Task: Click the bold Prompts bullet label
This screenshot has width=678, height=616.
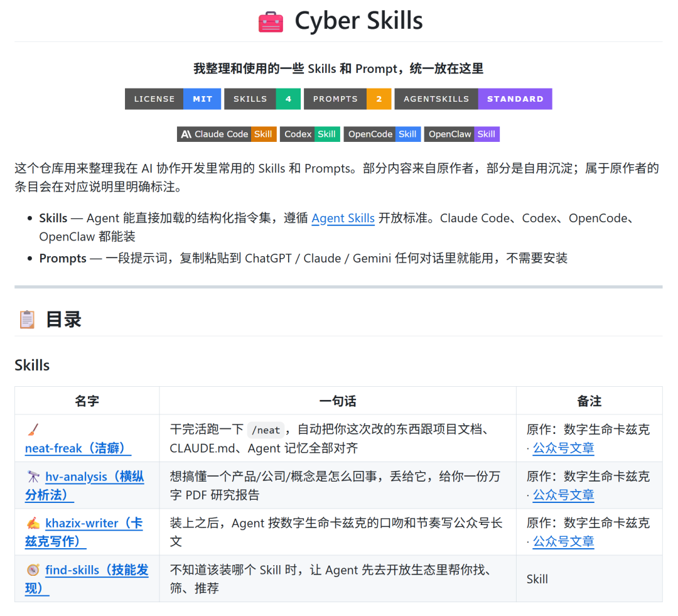Action: [63, 259]
